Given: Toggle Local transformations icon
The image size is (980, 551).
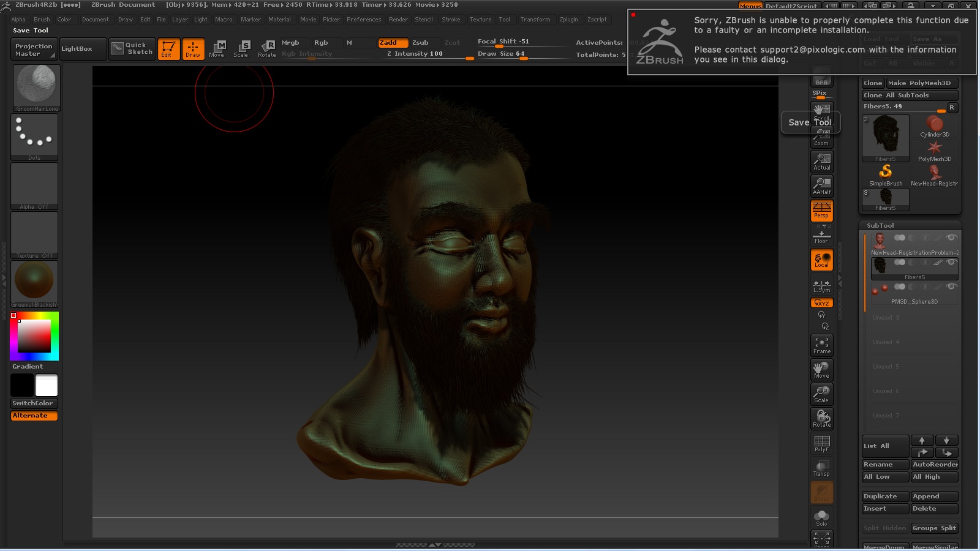Looking at the screenshot, I should 821,260.
